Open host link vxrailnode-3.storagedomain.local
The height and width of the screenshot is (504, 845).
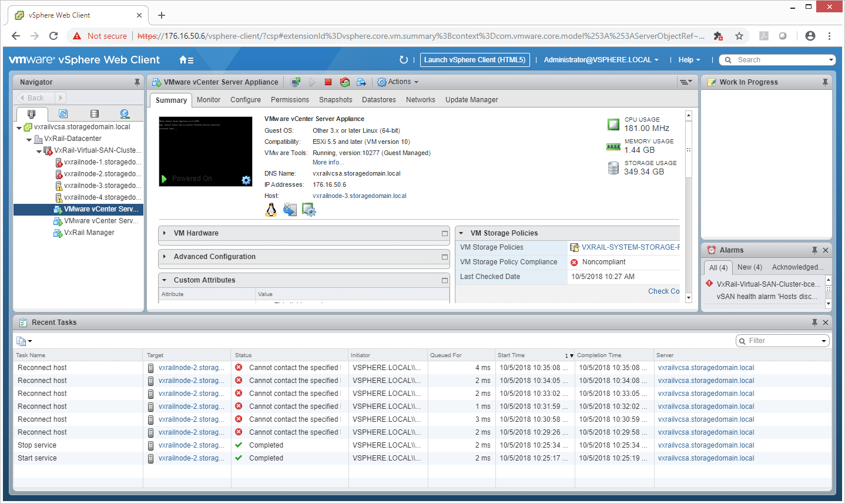359,196
